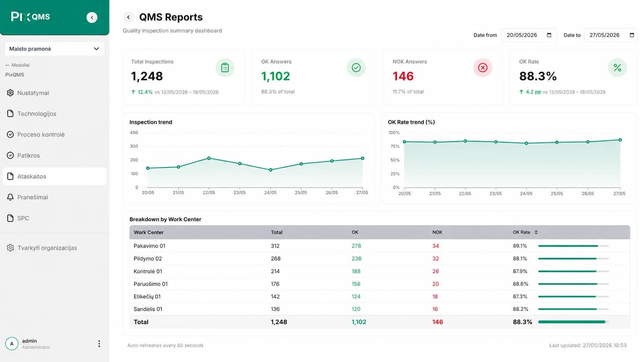Screen dimensions: 644x362
Task: Click the Proceso kontrolė check icon
Action: (x=10, y=134)
